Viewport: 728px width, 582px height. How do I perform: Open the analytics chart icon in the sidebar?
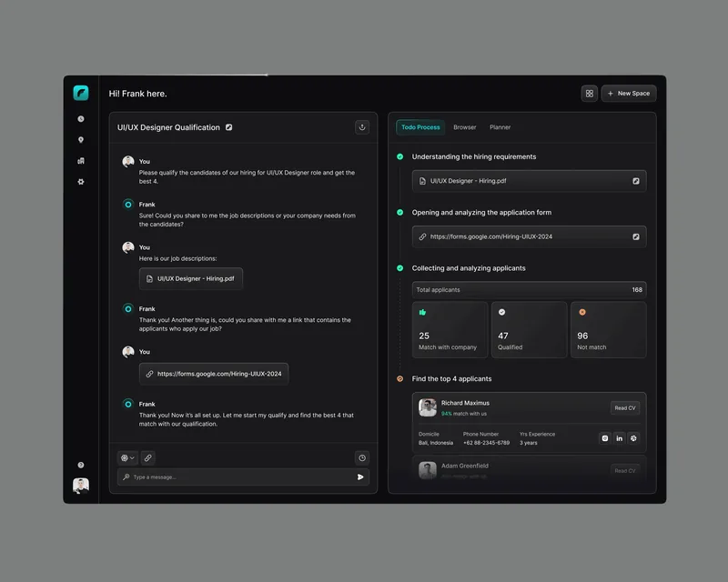tap(81, 161)
